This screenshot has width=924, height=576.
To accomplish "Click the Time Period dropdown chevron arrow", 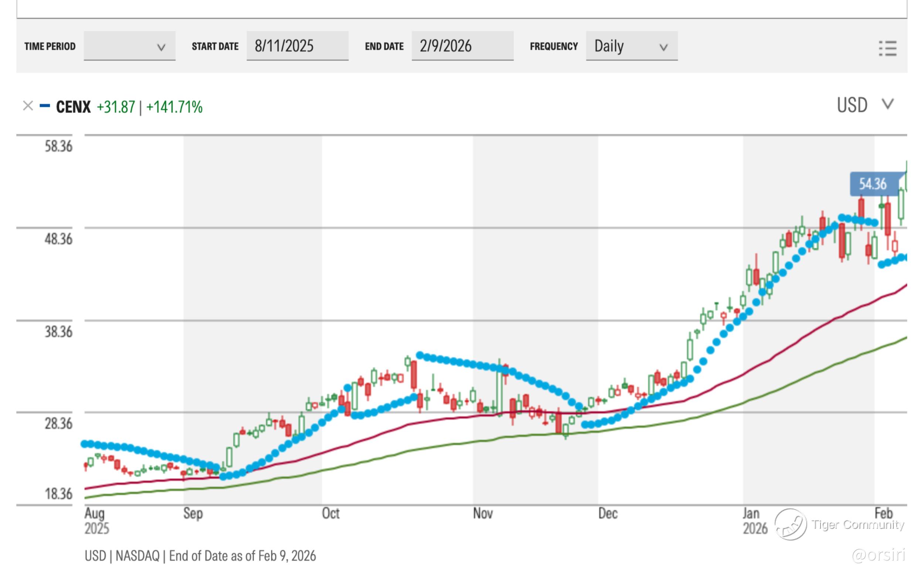I will pos(161,47).
